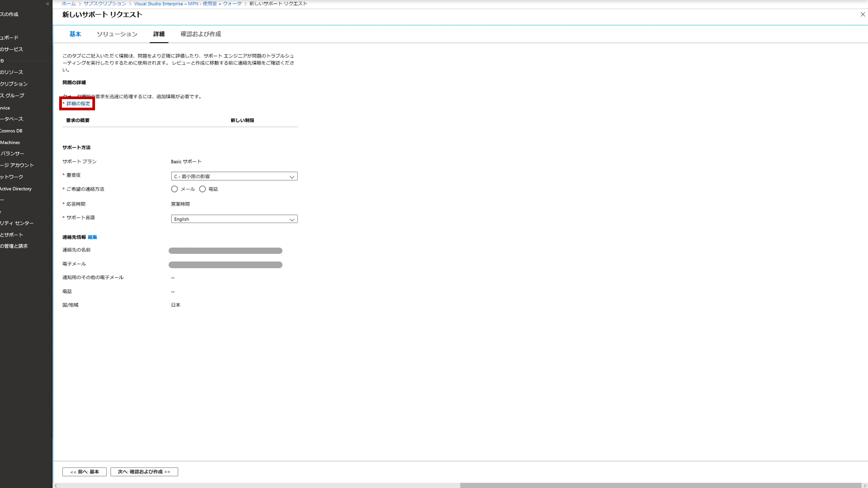Open Active Directory in the sidebar
Screen dimensions: 868x488
[x=16, y=189]
